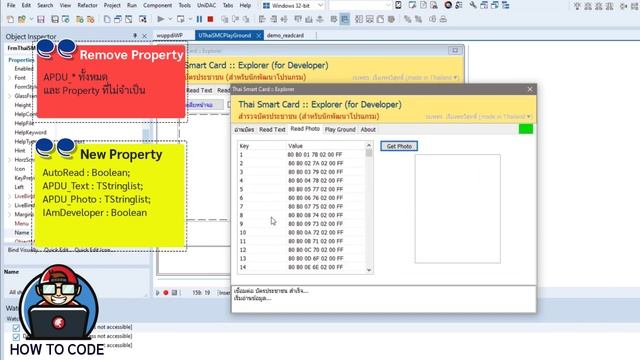Select row 14 in the APDU list
This screenshot has width=640, height=360.
coord(301,267)
